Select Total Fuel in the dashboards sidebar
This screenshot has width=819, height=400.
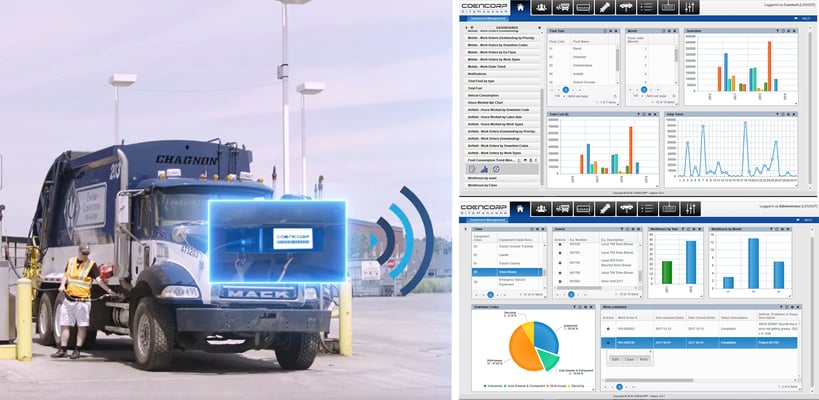click(502, 88)
